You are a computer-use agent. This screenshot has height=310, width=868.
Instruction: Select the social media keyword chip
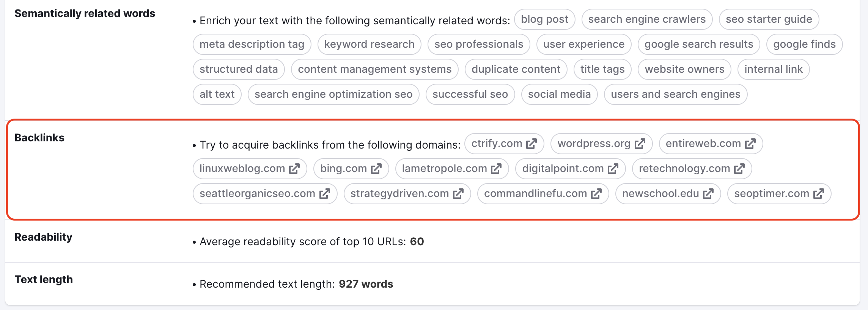pyautogui.click(x=560, y=94)
